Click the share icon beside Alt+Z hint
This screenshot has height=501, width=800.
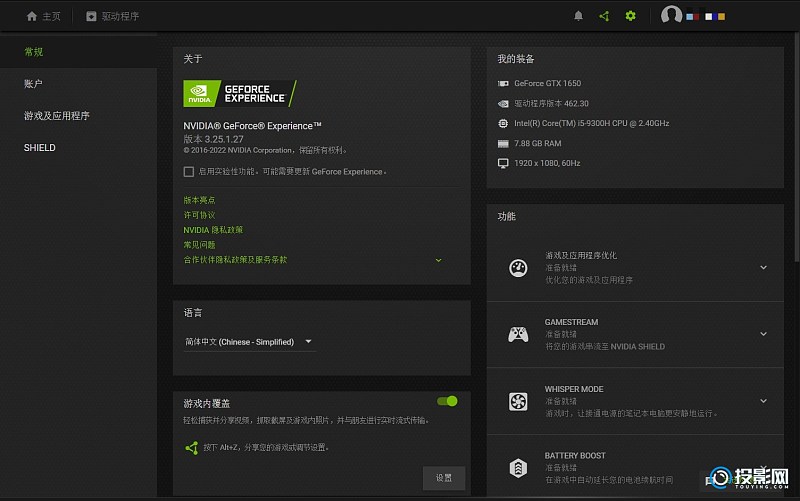point(191,448)
